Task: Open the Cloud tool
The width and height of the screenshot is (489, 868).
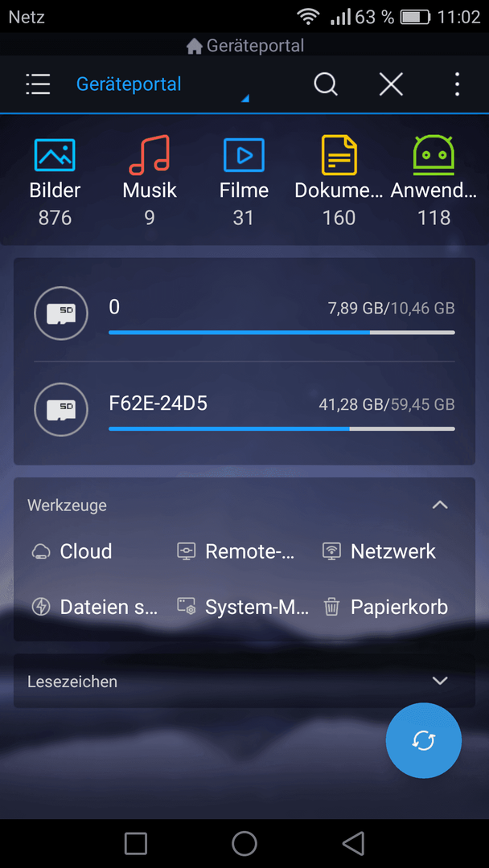Action: click(x=72, y=551)
